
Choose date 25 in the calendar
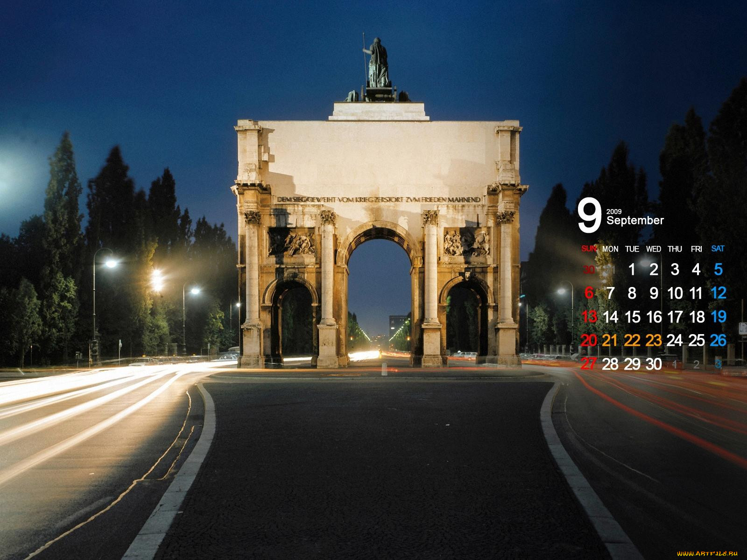click(697, 341)
